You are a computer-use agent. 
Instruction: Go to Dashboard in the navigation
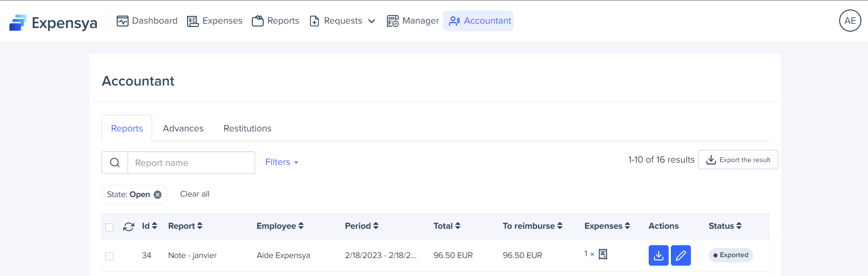pos(147,21)
